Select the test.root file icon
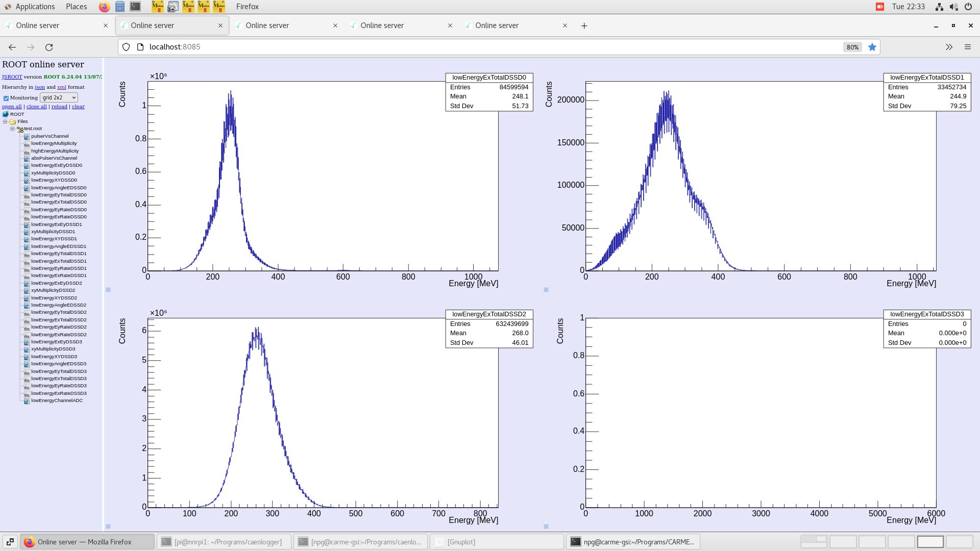The image size is (980, 551). click(19, 129)
